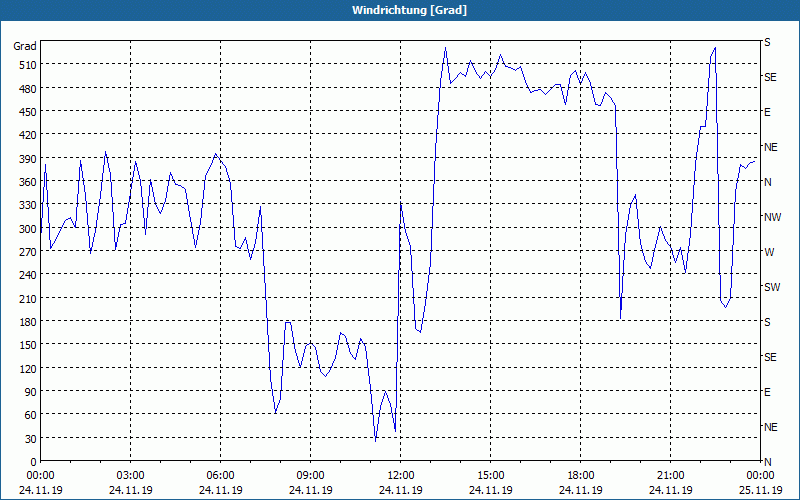Click the 00:00 label above 25.11.19

click(x=761, y=476)
